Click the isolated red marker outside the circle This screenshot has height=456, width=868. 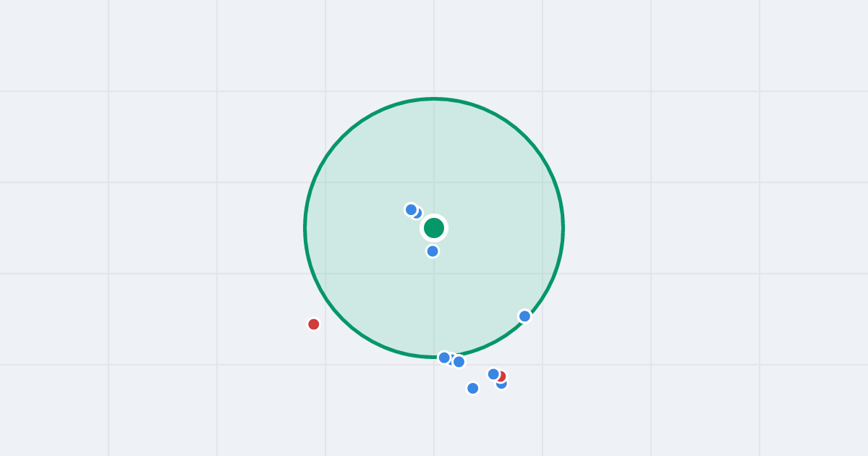[313, 324]
